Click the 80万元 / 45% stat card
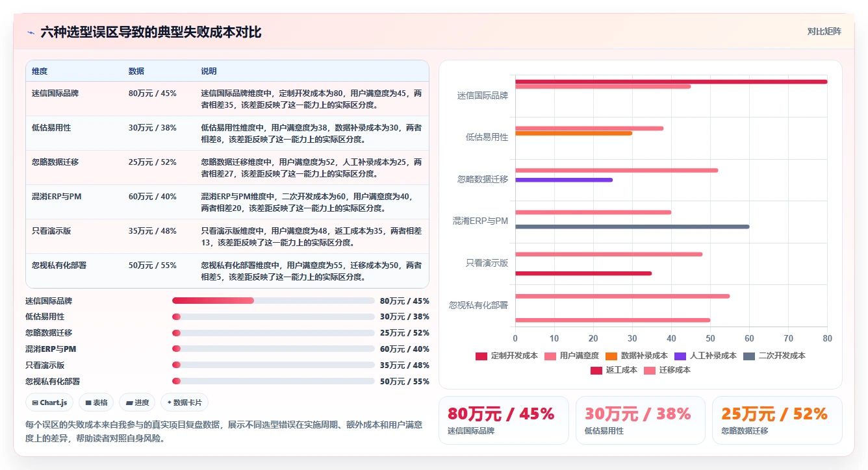868x470 pixels. tap(504, 420)
